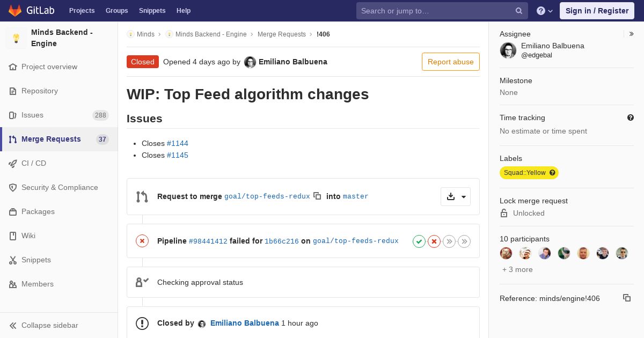The image size is (644, 338).
Task: Click the Report abuse button
Action: (x=451, y=62)
